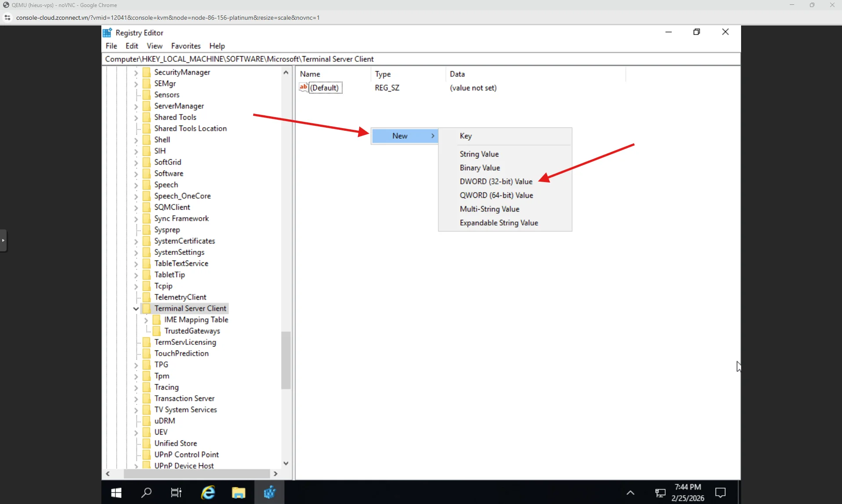Click tree pane scroll down arrow
The height and width of the screenshot is (504, 842).
286,463
